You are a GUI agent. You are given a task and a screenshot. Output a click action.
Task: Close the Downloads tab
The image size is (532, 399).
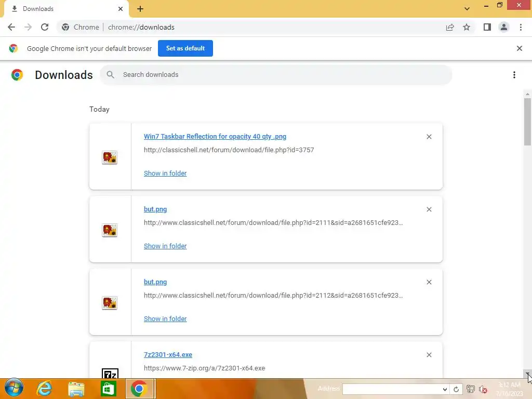(121, 9)
